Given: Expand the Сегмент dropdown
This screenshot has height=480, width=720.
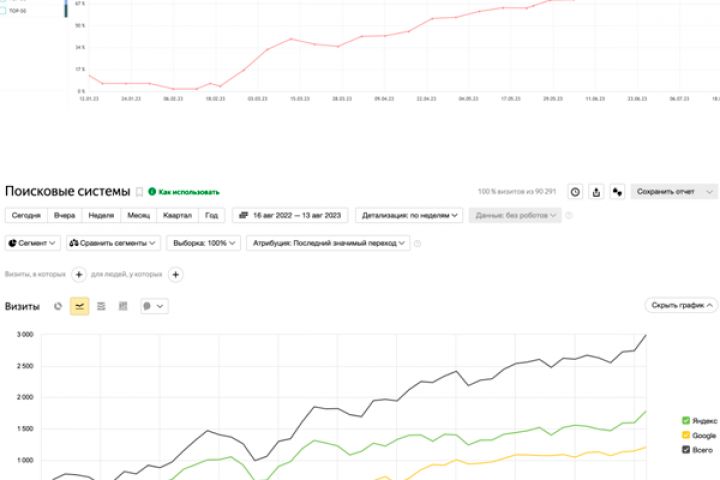Looking at the screenshot, I should [33, 242].
